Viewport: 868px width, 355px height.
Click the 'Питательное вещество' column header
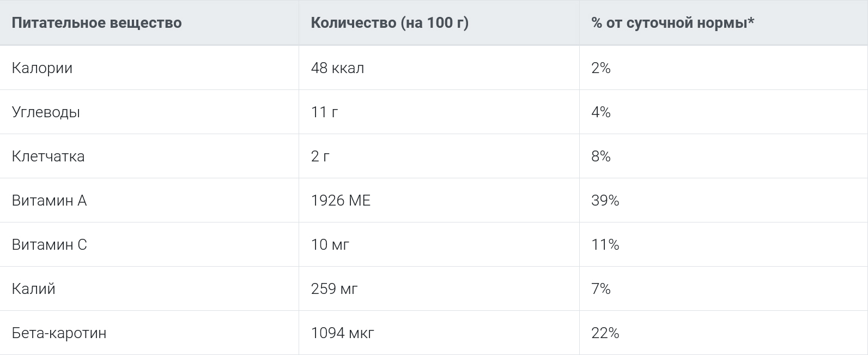(x=96, y=23)
